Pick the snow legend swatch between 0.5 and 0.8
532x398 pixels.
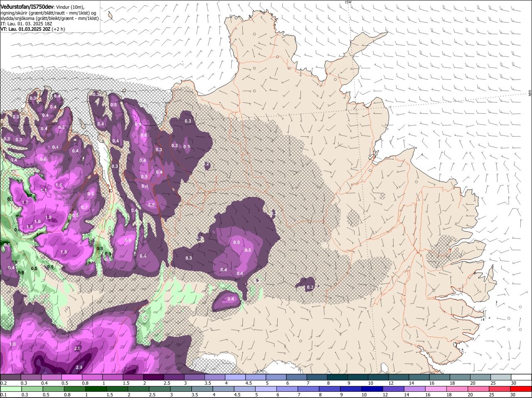coord(71,377)
